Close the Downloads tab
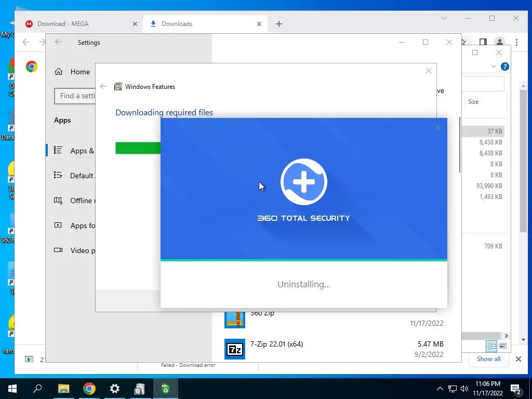The width and height of the screenshot is (532, 399). 259,24
